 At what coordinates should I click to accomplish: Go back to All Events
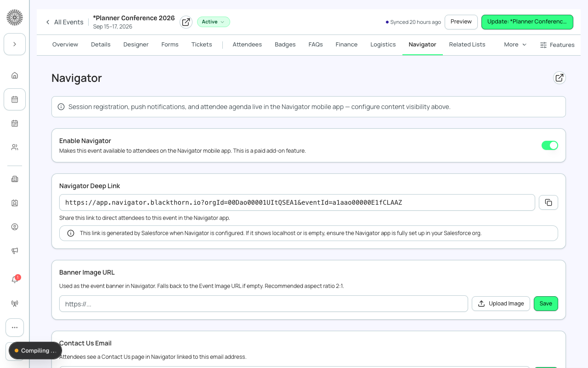tap(64, 22)
